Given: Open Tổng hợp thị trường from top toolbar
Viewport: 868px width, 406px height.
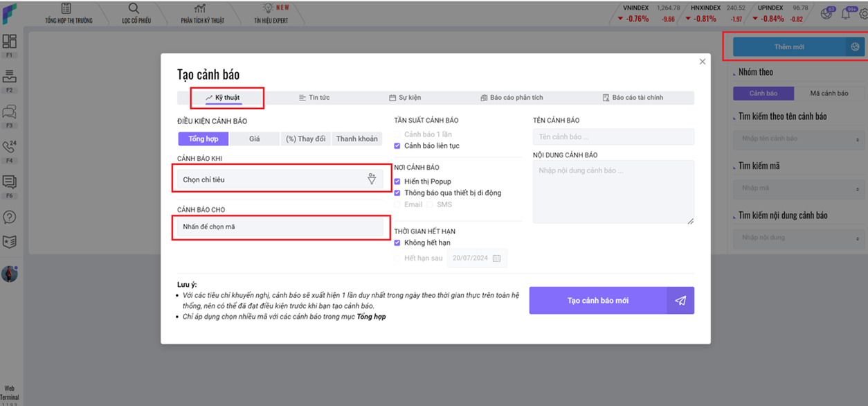Looking at the screenshot, I should (x=69, y=13).
